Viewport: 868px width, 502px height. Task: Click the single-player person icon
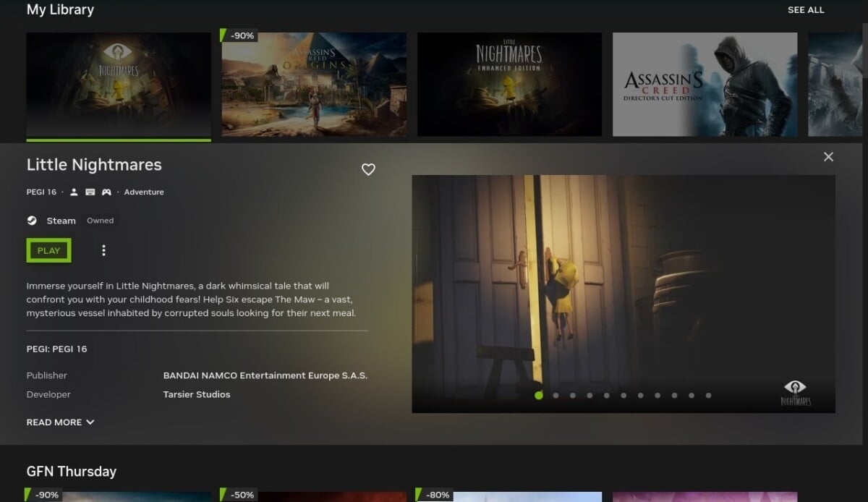tap(74, 192)
